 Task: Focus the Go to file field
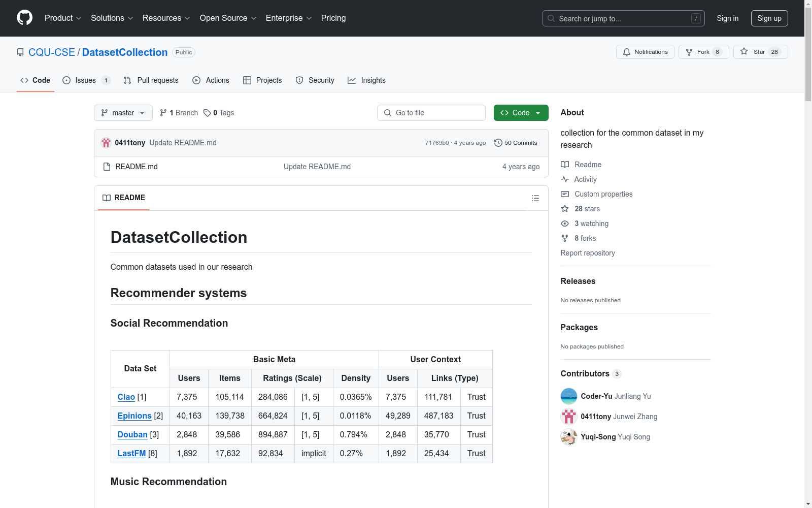coord(431,113)
